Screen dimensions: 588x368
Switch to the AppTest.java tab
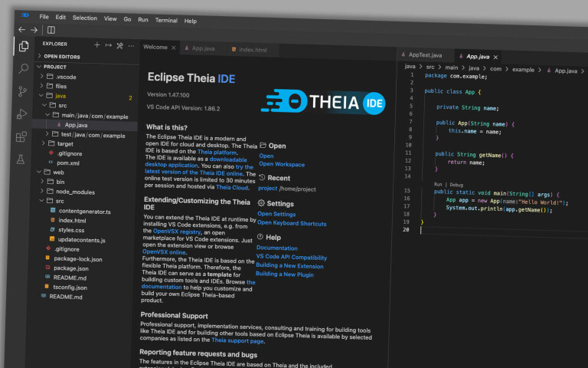pos(425,55)
